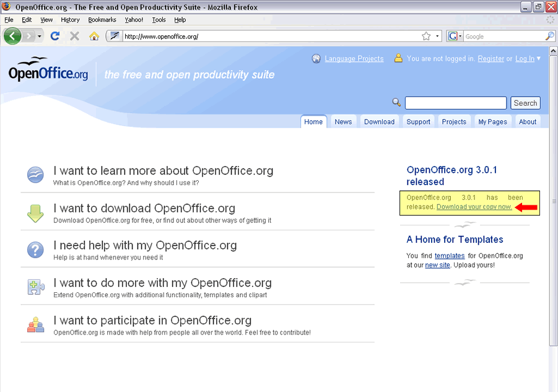Viewport: 558px width, 392px height.
Task: Go to the Home page house icon
Action: [94, 36]
